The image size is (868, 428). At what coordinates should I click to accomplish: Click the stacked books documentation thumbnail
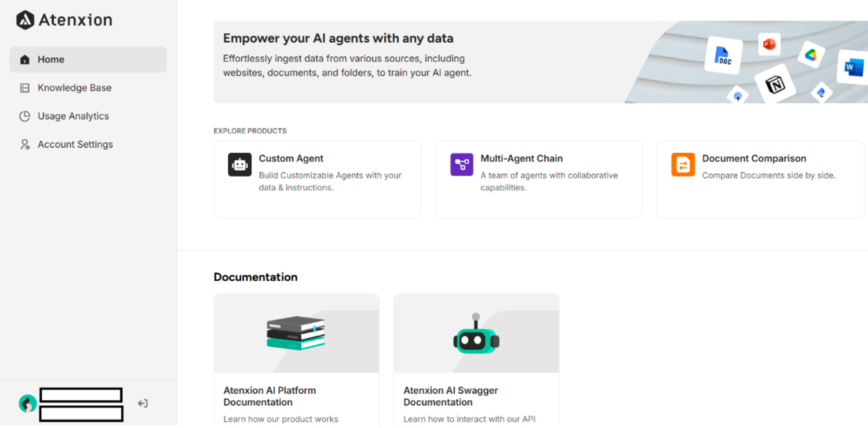click(x=296, y=333)
